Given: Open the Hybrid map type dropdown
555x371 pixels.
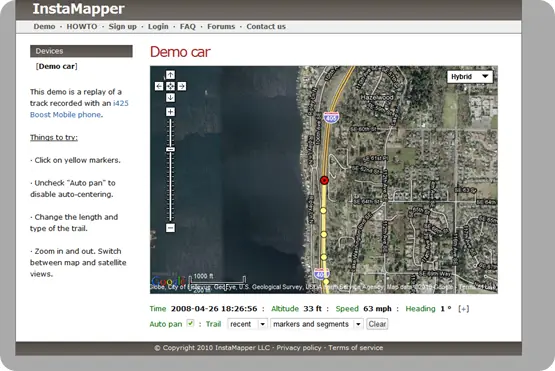Looking at the screenshot, I should pyautogui.click(x=470, y=76).
